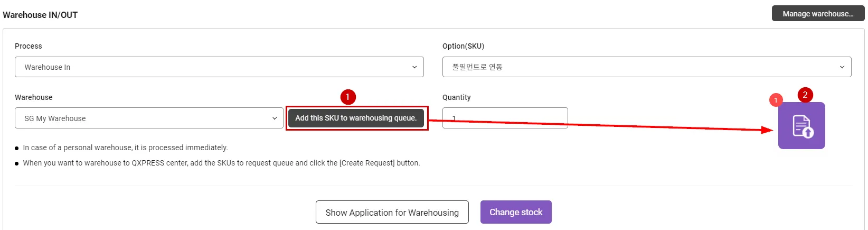Screen dimensions: 868x230
Task: Click the chevron arrow of the Warehouse dropdown
Action: point(275,118)
